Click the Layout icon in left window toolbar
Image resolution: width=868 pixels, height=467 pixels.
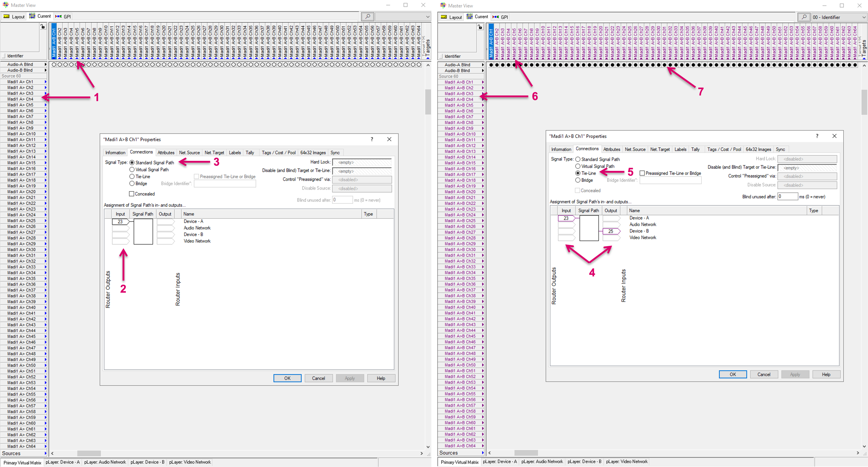(7, 16)
